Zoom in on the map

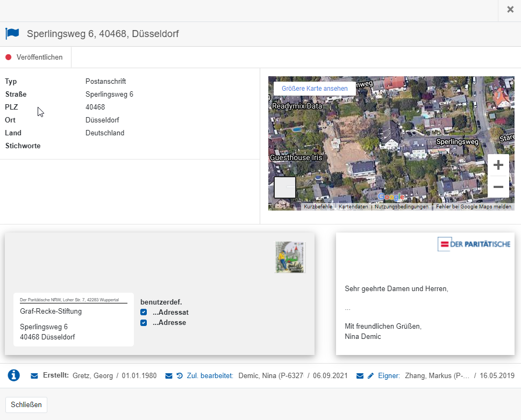coord(498,165)
